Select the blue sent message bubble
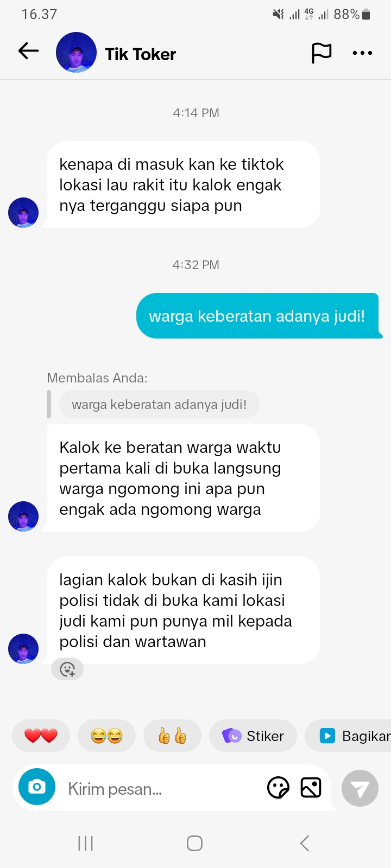 tap(257, 316)
